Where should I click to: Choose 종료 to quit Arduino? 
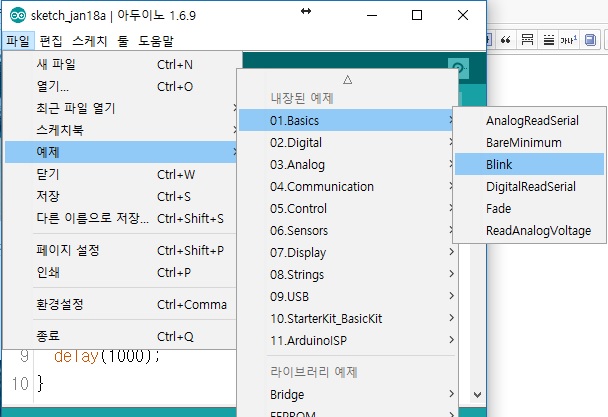121,336
